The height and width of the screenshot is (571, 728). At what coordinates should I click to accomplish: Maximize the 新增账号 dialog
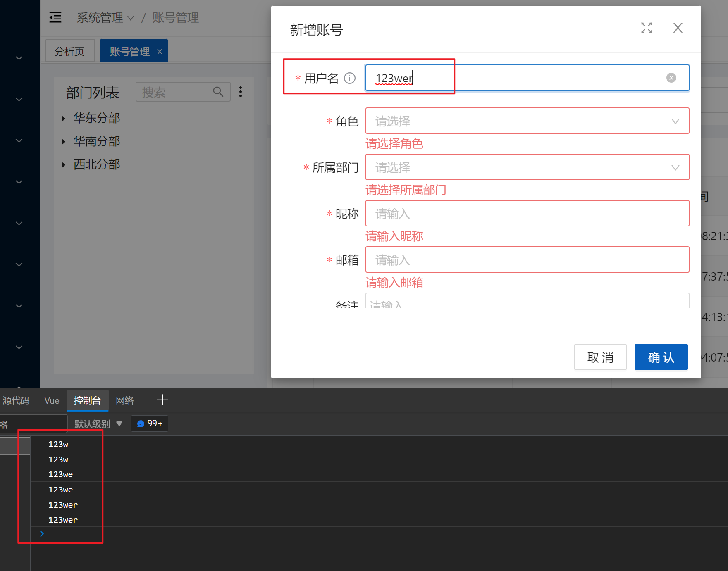pyautogui.click(x=646, y=28)
